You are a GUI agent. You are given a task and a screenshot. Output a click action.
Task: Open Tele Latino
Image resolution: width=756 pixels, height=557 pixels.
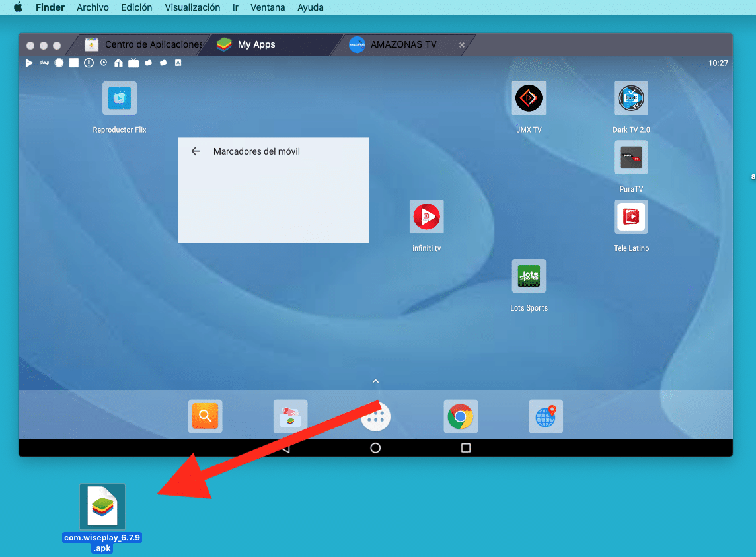(631, 216)
